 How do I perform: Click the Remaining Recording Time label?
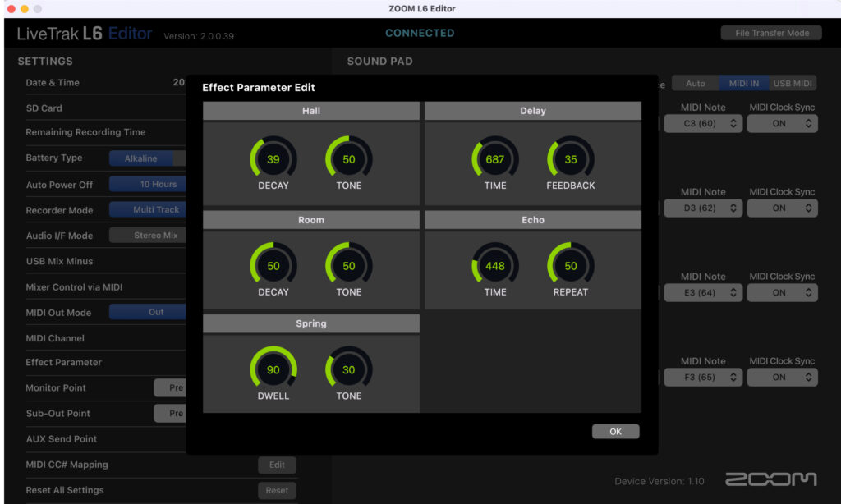coord(85,132)
